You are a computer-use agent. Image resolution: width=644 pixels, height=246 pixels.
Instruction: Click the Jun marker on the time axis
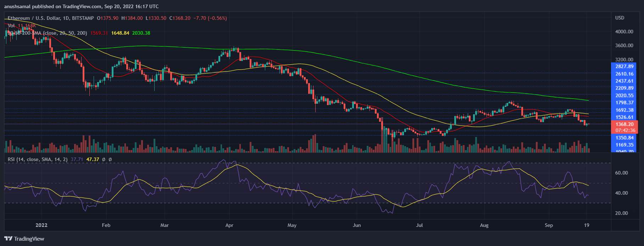(x=357, y=225)
